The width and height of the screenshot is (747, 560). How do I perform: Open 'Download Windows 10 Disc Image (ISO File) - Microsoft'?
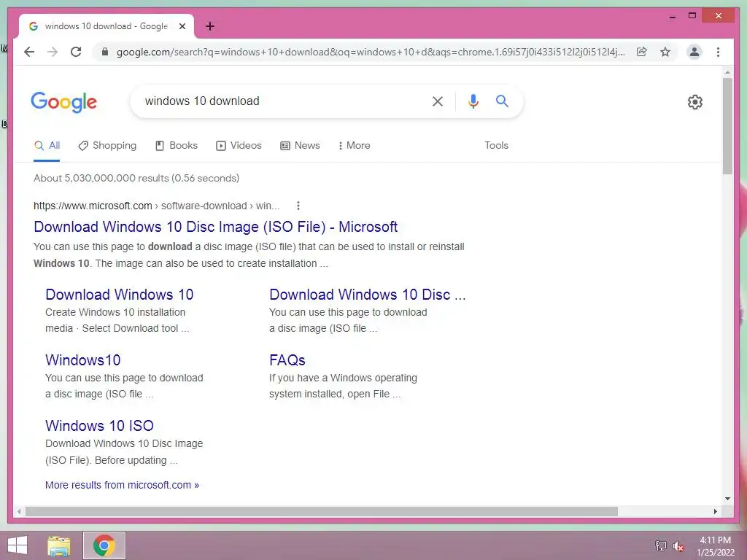tap(216, 227)
